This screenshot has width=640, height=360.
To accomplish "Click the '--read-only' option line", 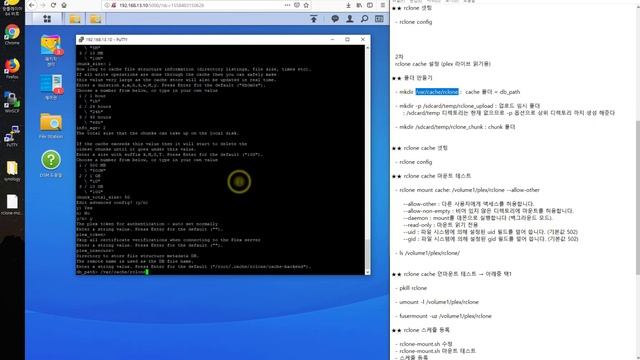I will pyautogui.click(x=440, y=224).
